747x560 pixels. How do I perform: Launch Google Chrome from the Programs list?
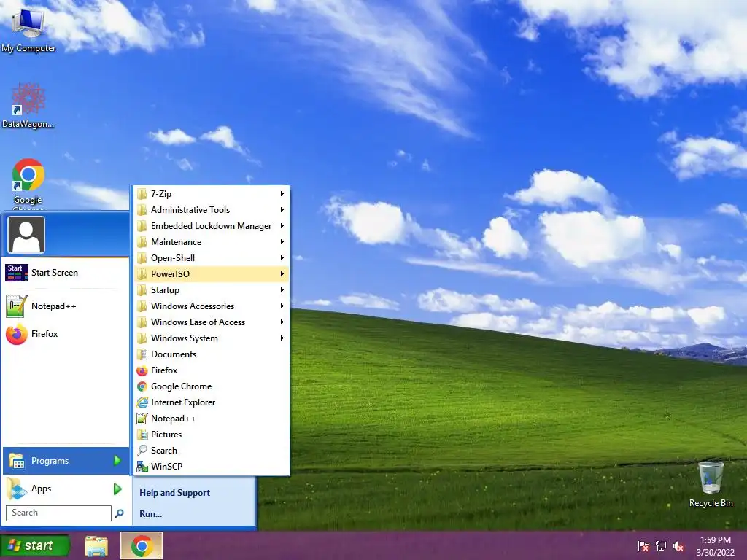click(x=211, y=386)
